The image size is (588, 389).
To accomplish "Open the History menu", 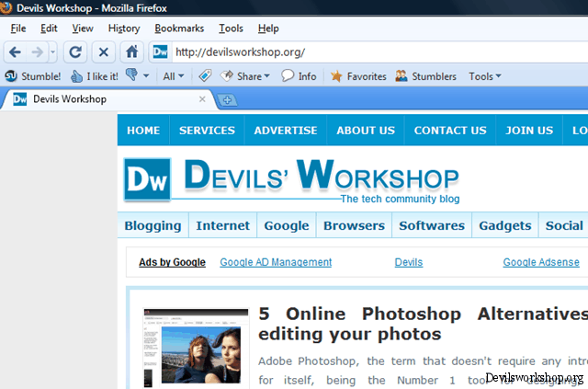I will coord(124,29).
